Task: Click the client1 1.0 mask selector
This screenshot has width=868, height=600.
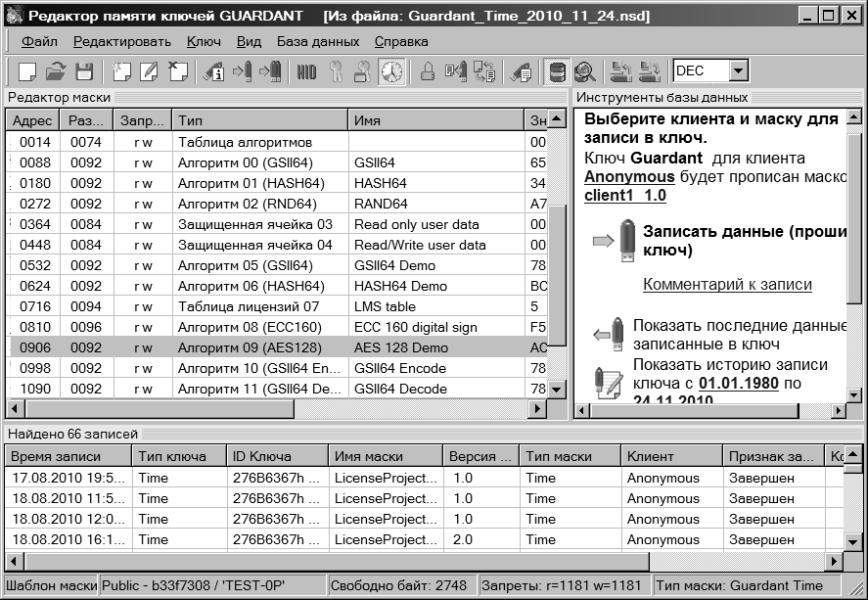Action: pos(624,195)
